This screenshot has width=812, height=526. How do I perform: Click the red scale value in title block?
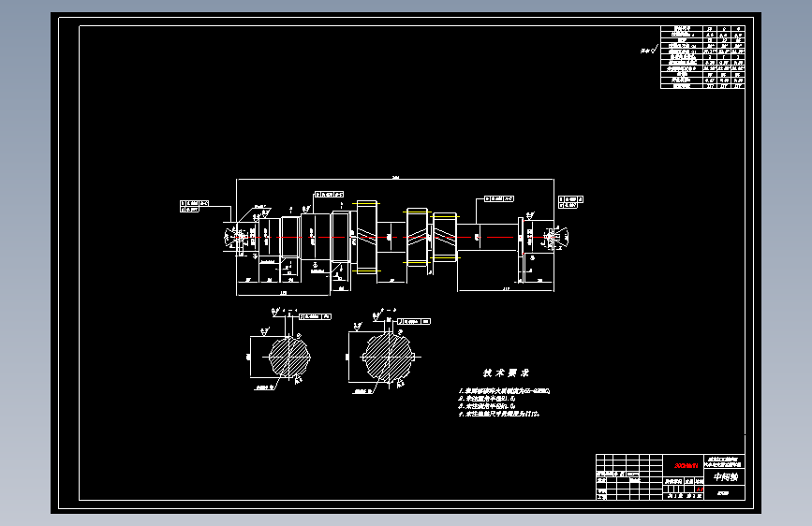click(700, 489)
